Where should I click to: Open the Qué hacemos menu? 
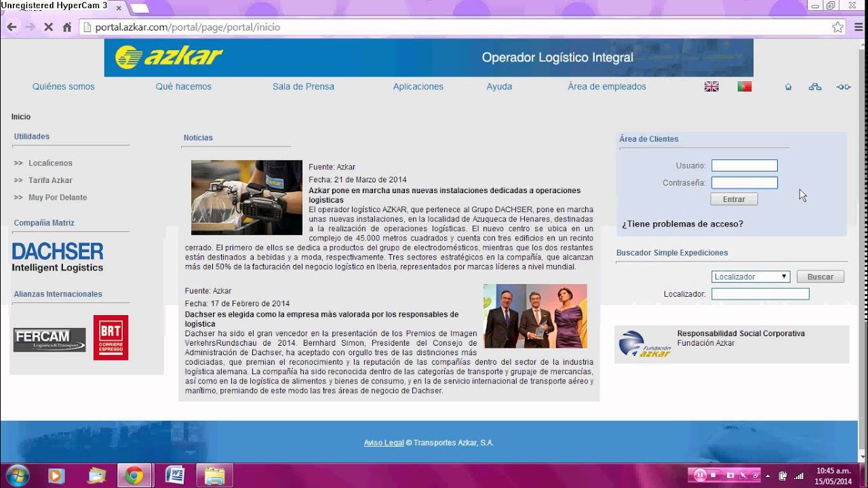(184, 87)
